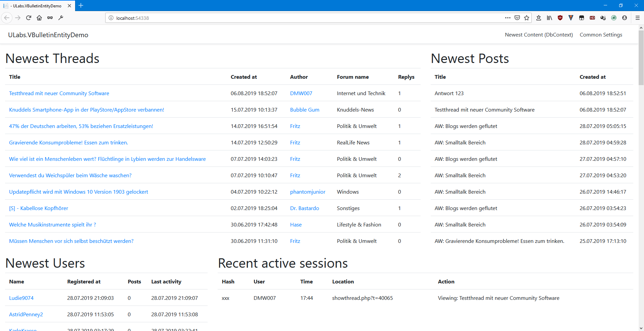Open author profile Bubble Gum

pos(305,110)
